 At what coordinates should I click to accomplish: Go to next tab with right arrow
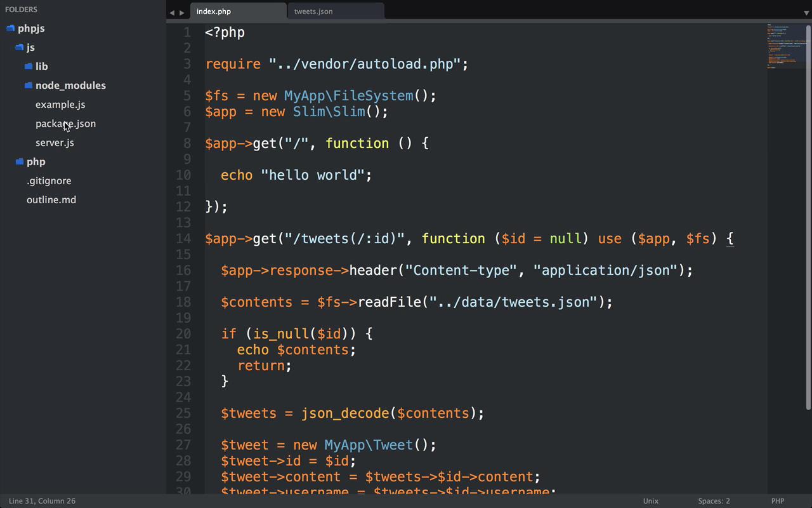(182, 13)
